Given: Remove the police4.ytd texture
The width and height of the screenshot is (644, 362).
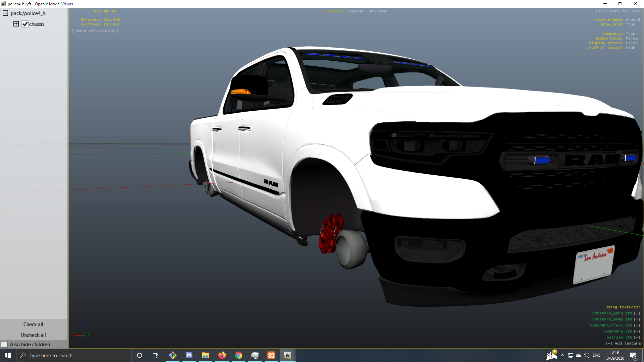Looking at the screenshot, I should point(637,338).
